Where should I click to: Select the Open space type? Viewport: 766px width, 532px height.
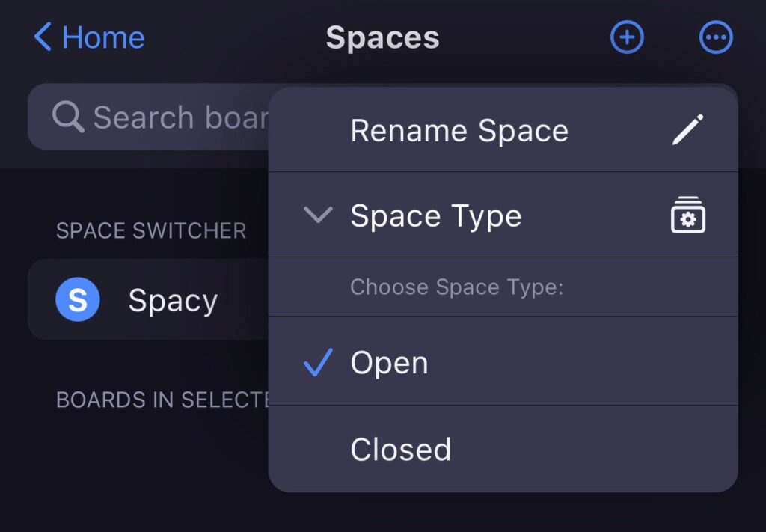(x=389, y=363)
